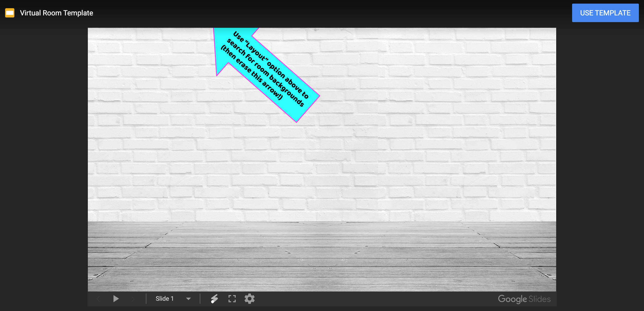This screenshot has height=311, width=644.
Task: Click the 'Virtual Room Template' title text
Action: tap(56, 13)
